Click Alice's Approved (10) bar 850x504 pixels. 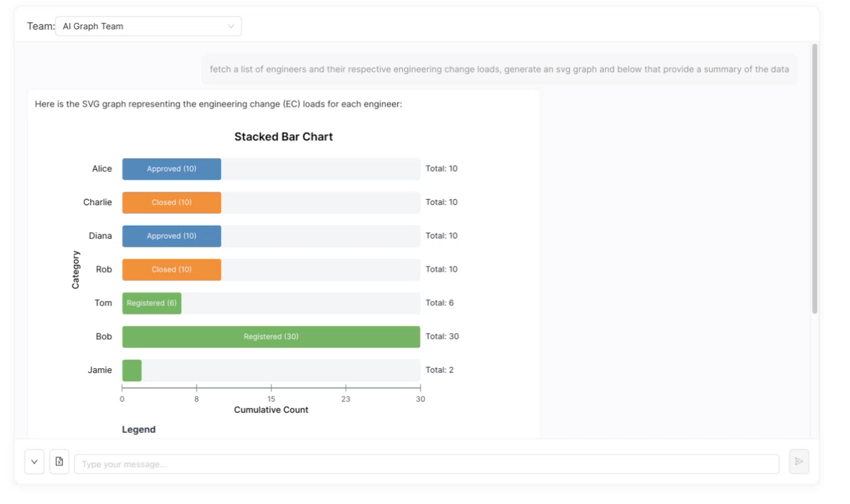(x=172, y=169)
